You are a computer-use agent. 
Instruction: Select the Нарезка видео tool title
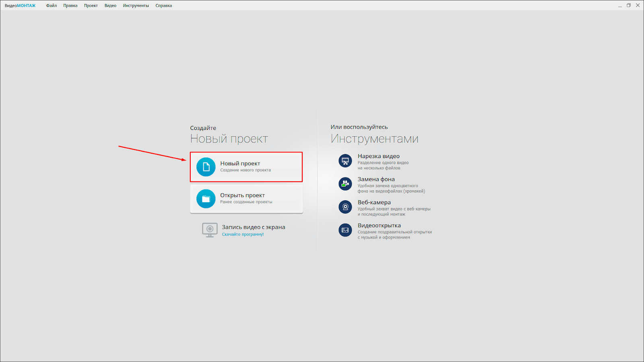(x=379, y=156)
